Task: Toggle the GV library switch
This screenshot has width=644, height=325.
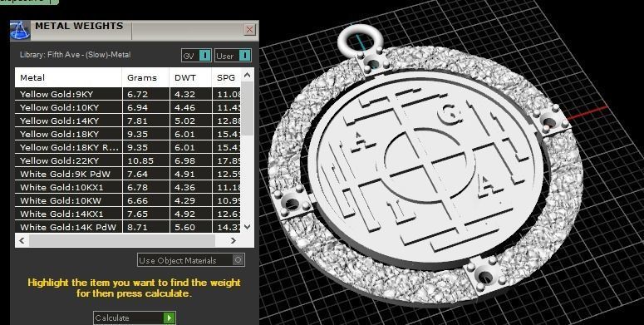Action: click(196, 56)
